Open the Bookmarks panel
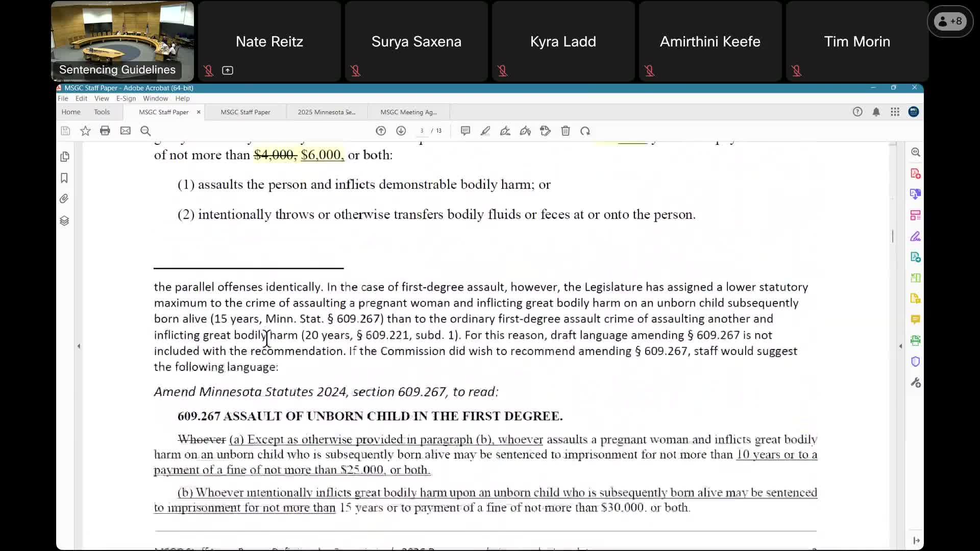The image size is (980, 551). [x=64, y=178]
